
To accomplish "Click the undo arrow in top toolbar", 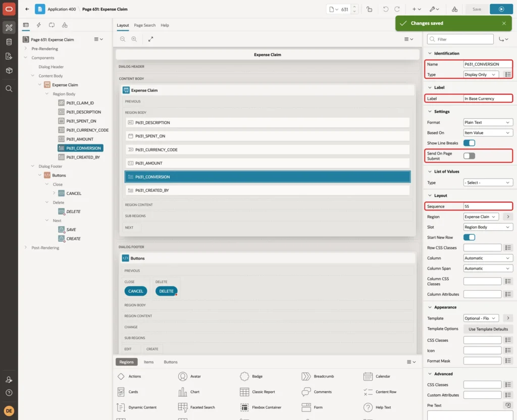I will [385, 9].
